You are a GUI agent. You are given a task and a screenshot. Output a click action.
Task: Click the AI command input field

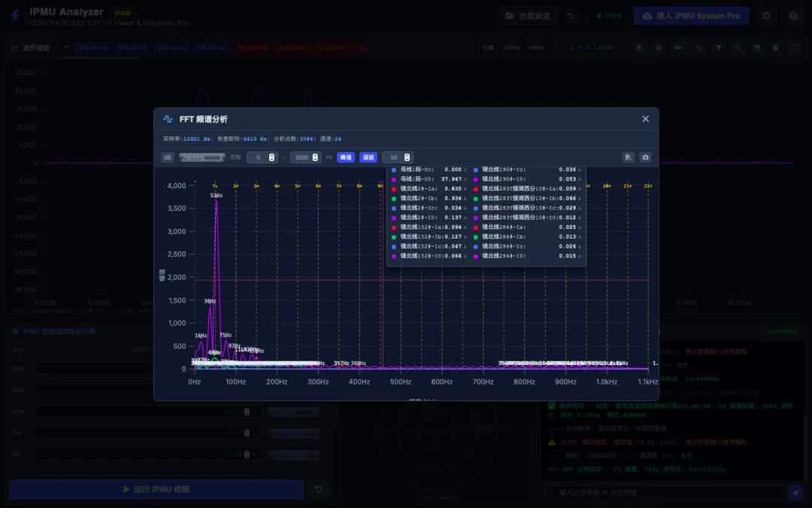[665, 492]
